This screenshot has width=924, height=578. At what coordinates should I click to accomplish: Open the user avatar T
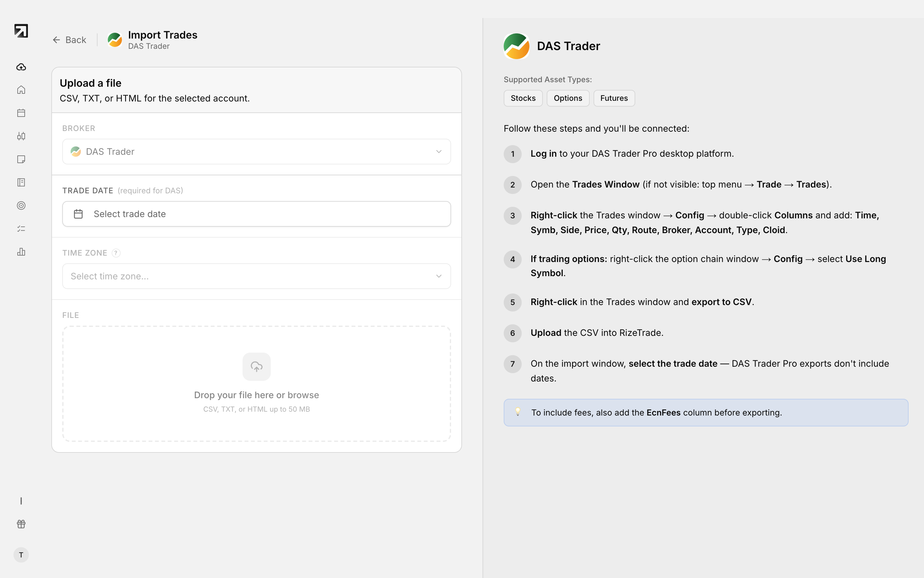pyautogui.click(x=21, y=555)
